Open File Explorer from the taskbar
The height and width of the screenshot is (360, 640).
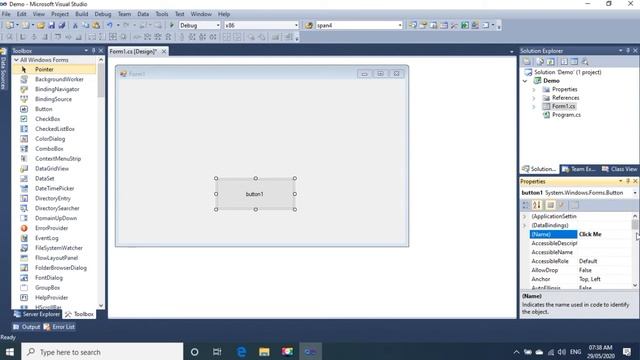click(x=264, y=352)
